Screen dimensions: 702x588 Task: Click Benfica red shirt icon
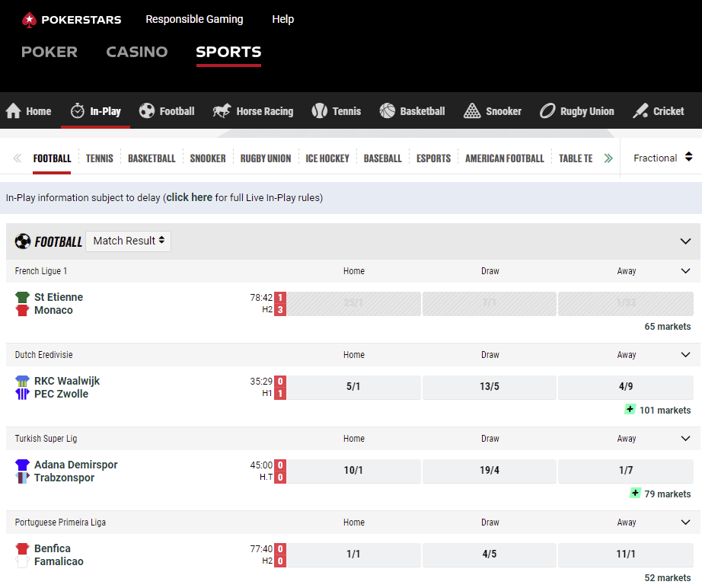tap(22, 548)
